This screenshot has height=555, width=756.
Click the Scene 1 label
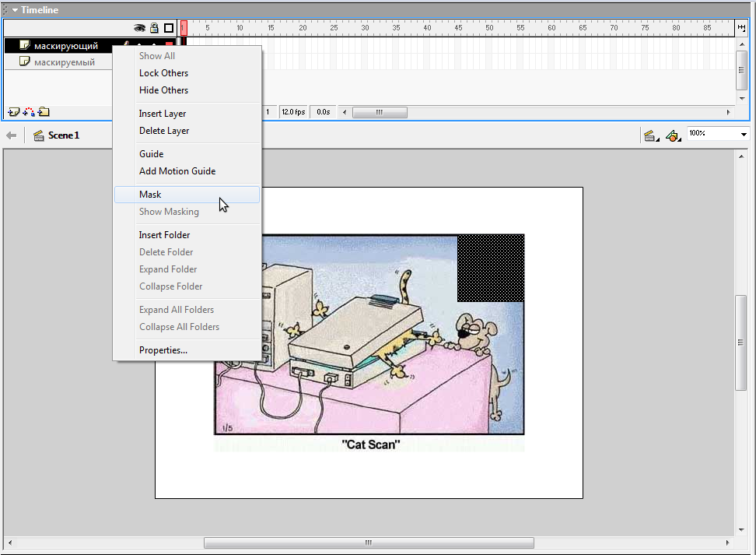click(x=64, y=135)
